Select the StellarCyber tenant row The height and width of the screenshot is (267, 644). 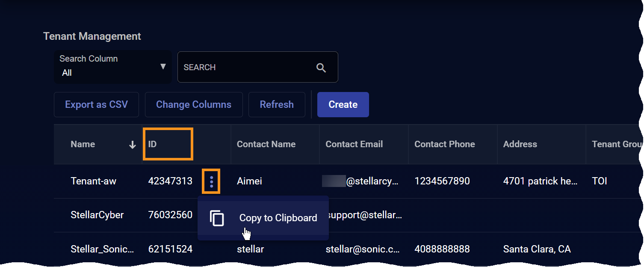coord(97,215)
